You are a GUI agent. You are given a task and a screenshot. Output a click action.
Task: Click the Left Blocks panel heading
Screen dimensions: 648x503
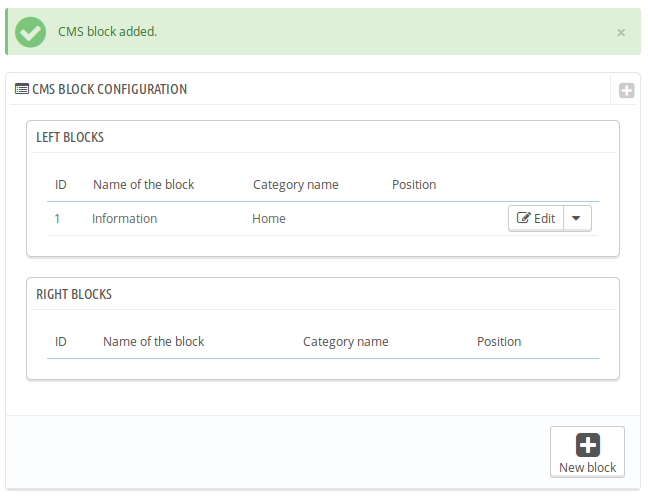(x=70, y=137)
